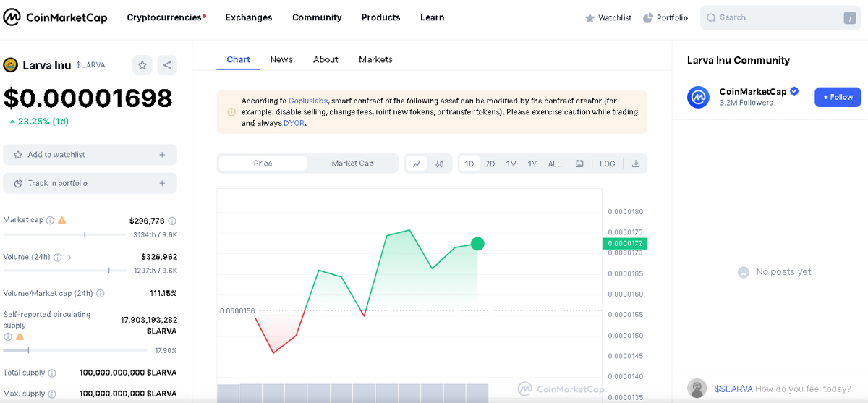Screen dimensions: 868x403
Task: Click the verified badge next to CoinMarketCap
Action: tap(794, 91)
